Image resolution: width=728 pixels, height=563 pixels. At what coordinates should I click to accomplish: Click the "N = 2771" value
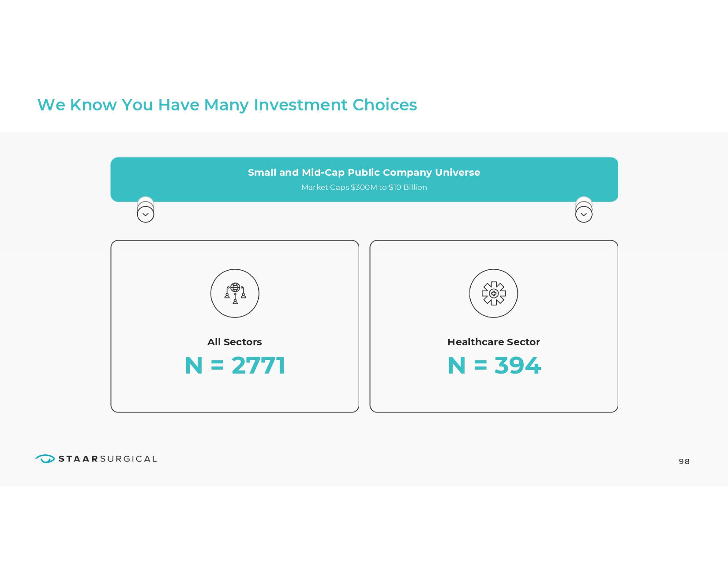235,366
